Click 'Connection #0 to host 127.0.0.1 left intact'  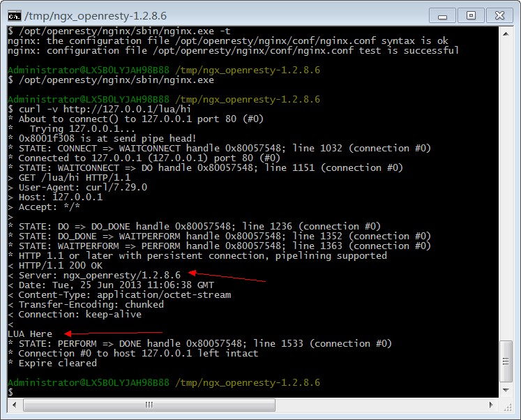pos(133,354)
